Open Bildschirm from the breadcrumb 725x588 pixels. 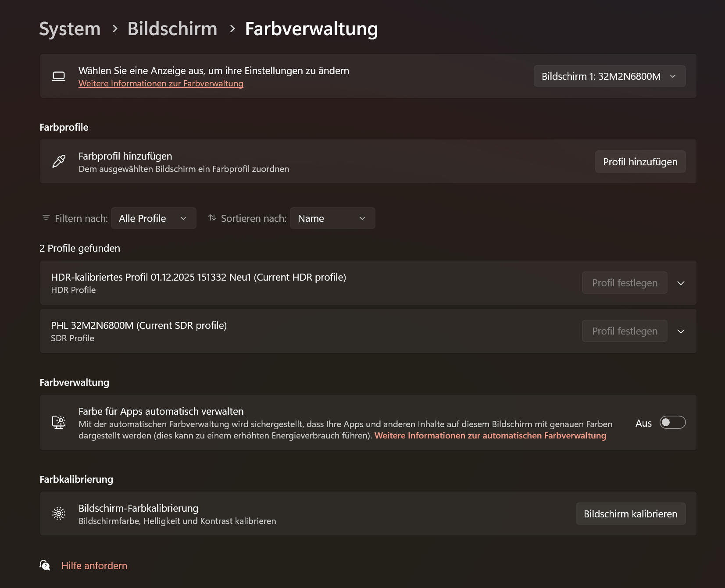coord(172,29)
